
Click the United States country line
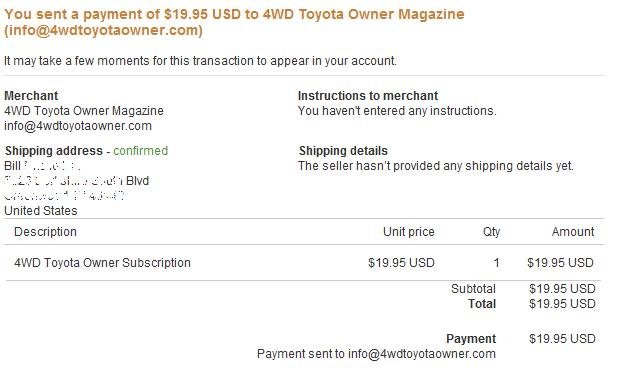[x=41, y=211]
